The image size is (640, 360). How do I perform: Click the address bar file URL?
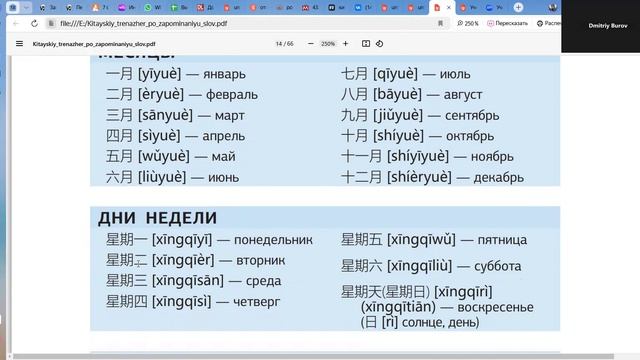[144, 24]
